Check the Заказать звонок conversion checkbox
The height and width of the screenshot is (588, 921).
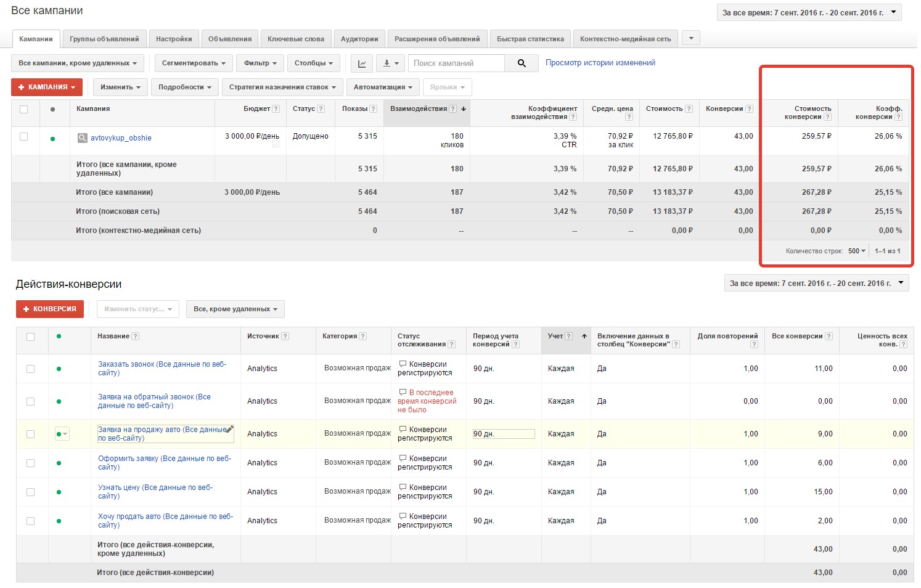(x=30, y=369)
